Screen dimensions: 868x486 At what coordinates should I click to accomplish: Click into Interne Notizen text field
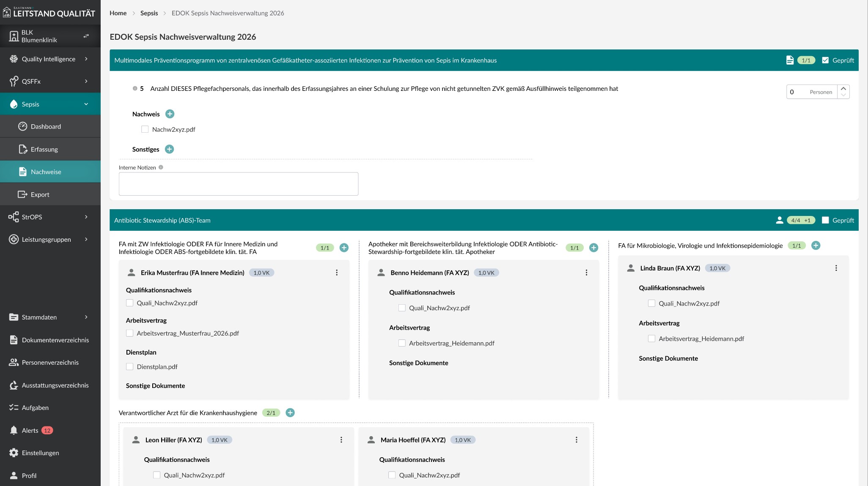coord(238,184)
